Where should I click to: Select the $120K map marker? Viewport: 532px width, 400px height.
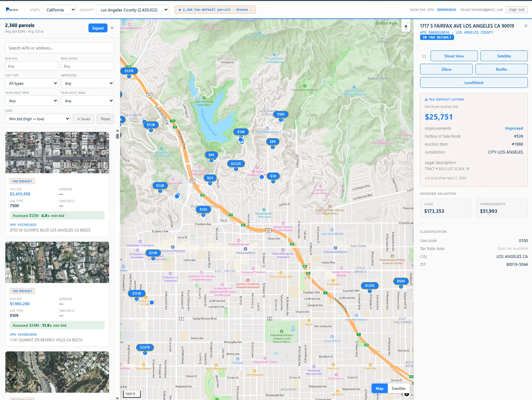click(370, 286)
